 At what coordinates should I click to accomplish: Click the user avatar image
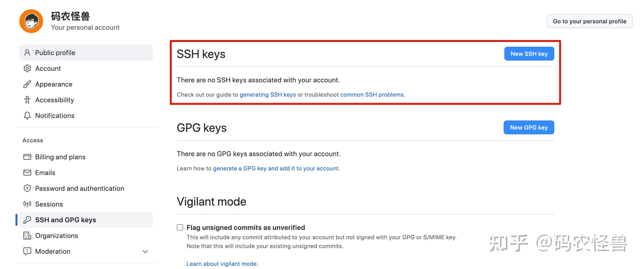pyautogui.click(x=31, y=21)
